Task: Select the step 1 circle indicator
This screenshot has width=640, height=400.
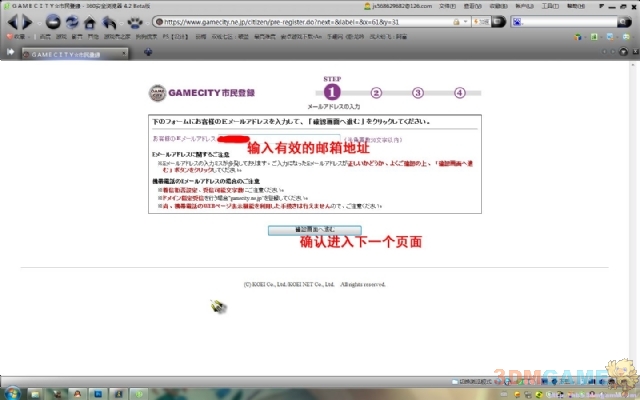Action: pyautogui.click(x=332, y=93)
